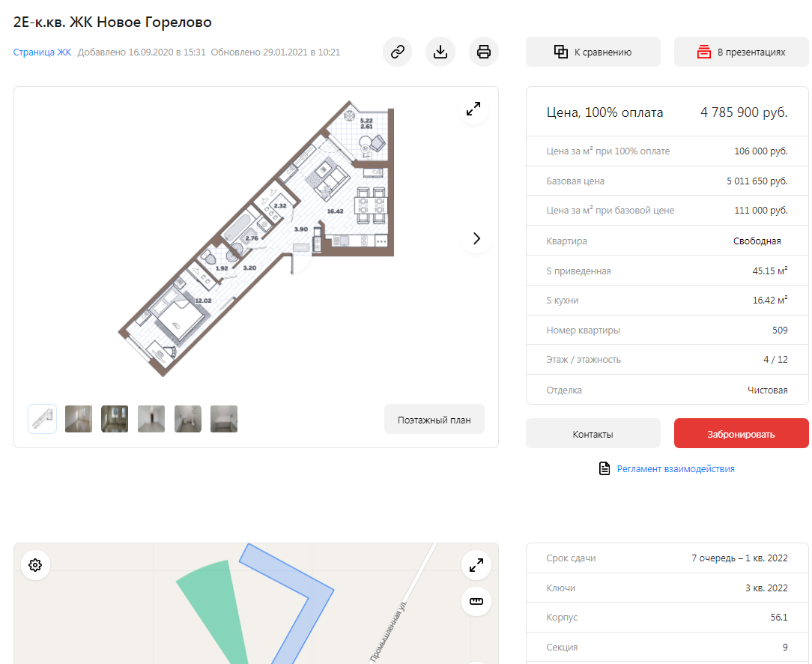Select the floor plan thumbnail
Screen dimensions: 812x664
click(x=43, y=419)
